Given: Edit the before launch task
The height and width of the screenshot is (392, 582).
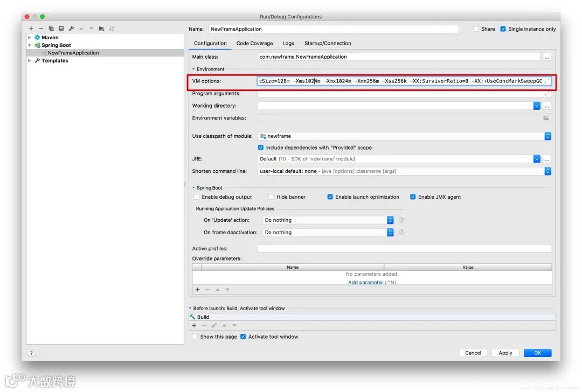Looking at the screenshot, I should coord(214,326).
